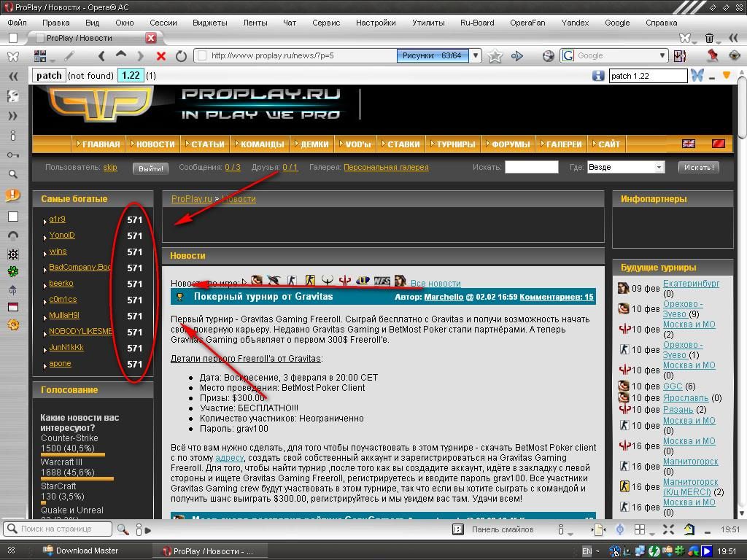Image resolution: width=747 pixels, height=560 pixels.
Task: Click the UK flag language icon
Action: (x=688, y=144)
